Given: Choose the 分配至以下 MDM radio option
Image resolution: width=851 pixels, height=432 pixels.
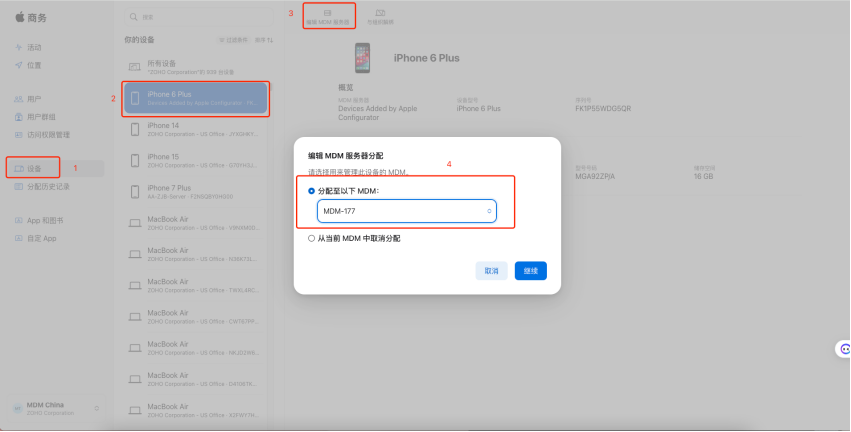Looking at the screenshot, I should pos(312,191).
